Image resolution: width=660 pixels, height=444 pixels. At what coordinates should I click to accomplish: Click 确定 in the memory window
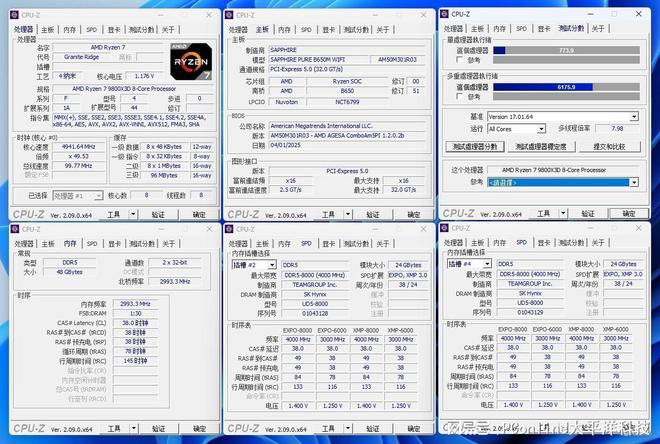[199, 428]
